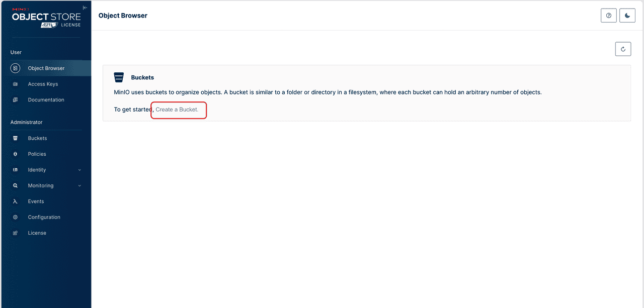Click the User section label
This screenshot has height=308, width=644.
coord(16,52)
